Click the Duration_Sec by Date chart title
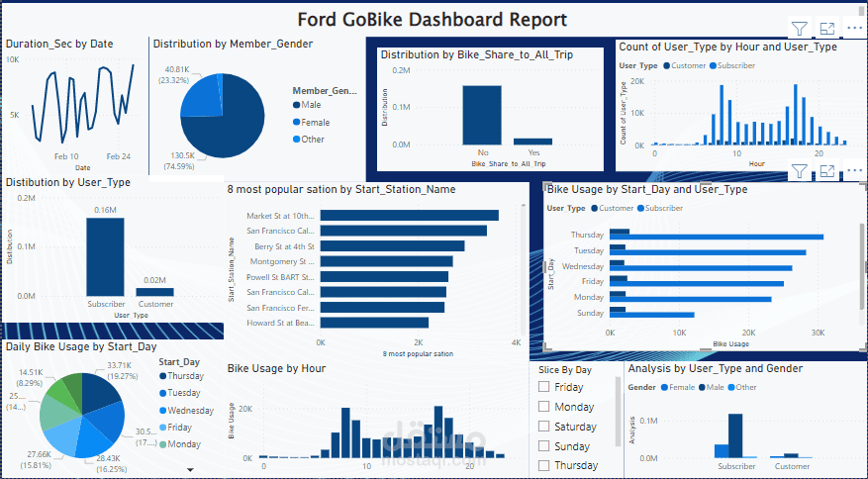The width and height of the screenshot is (868, 479). 59,44
